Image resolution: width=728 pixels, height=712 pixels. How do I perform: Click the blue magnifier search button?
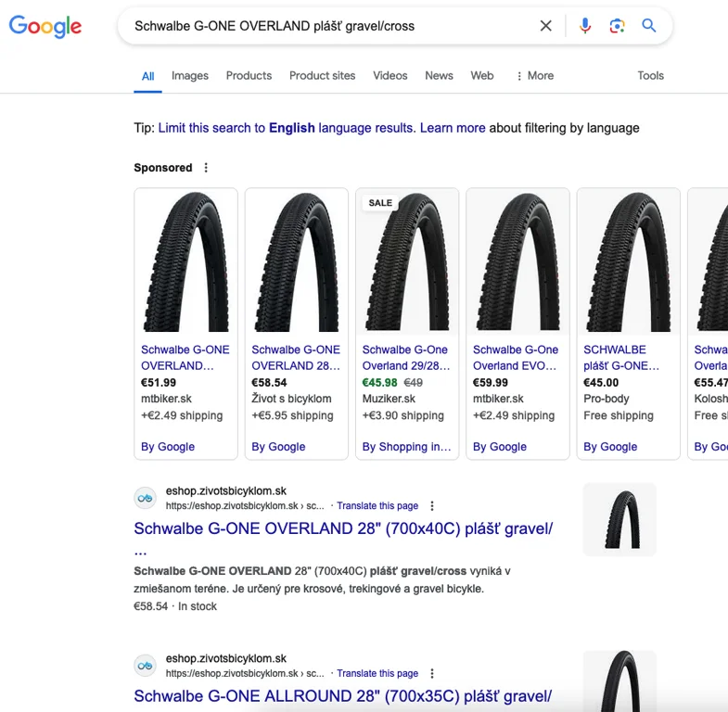[x=649, y=26]
